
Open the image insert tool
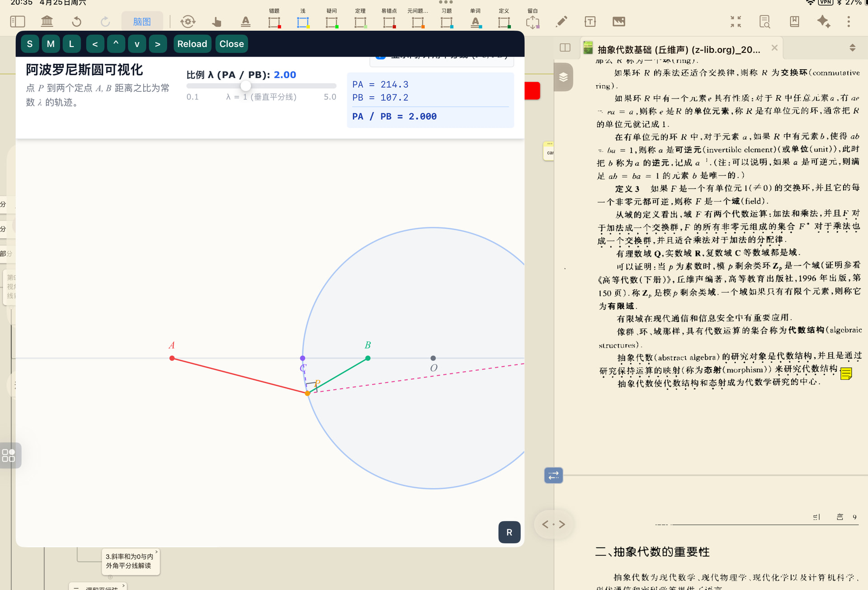pos(618,21)
